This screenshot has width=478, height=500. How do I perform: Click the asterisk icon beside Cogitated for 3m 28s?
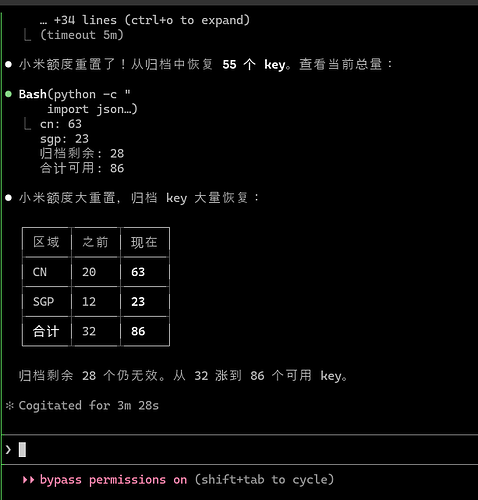[10, 405]
